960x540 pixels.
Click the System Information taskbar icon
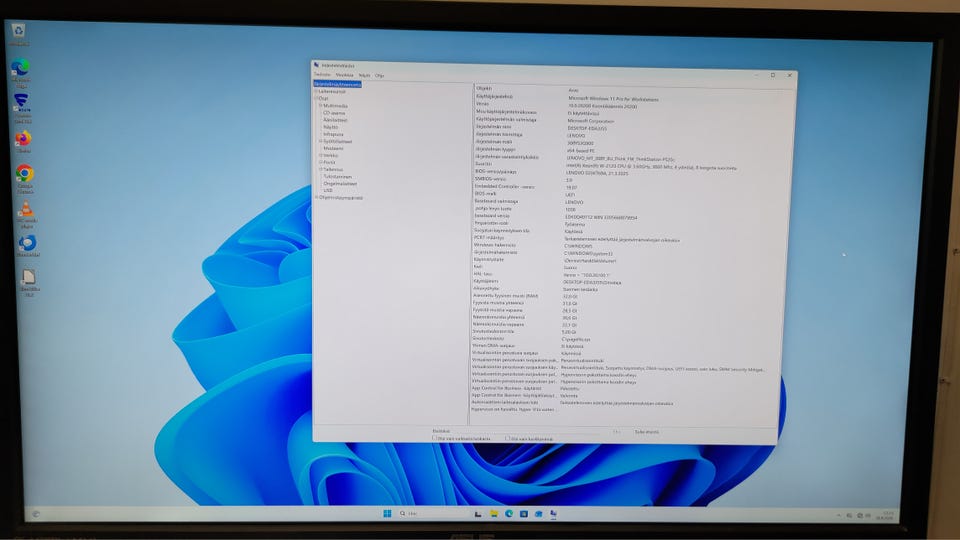pyautogui.click(x=553, y=514)
